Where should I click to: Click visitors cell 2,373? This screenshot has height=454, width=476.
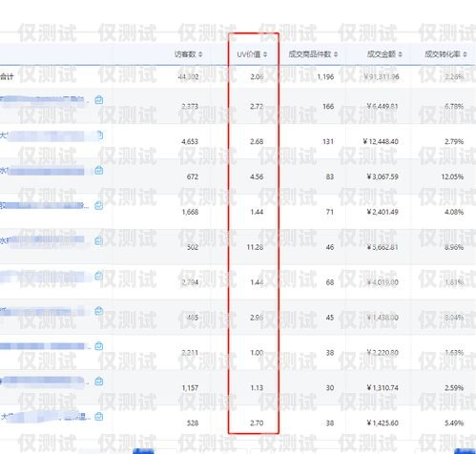(190, 106)
